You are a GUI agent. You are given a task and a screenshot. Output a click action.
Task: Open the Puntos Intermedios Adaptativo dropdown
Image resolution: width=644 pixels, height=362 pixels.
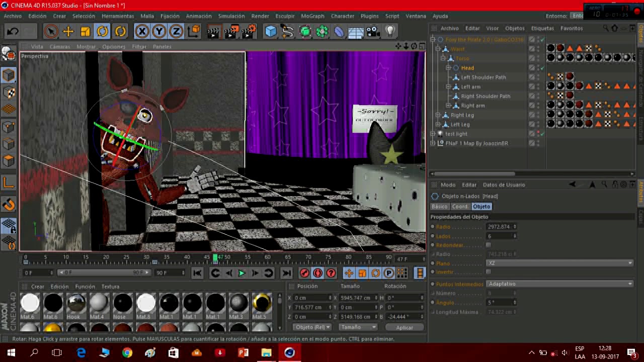click(560, 284)
